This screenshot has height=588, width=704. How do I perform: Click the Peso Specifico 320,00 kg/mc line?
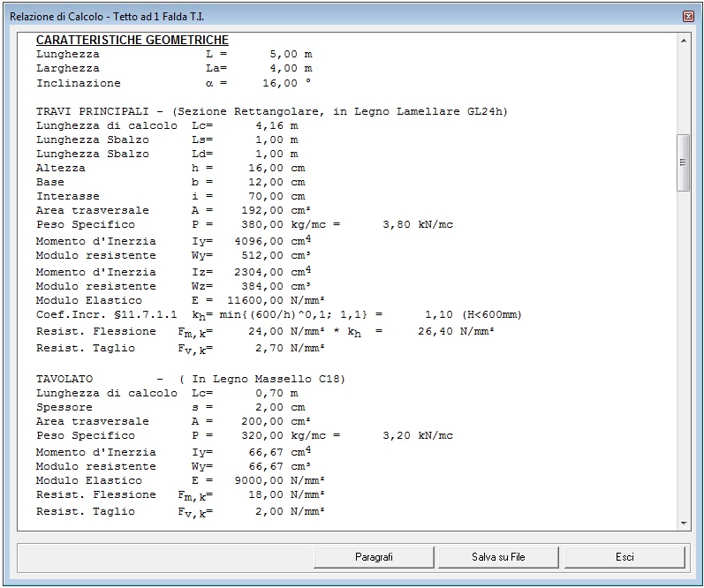coord(245,435)
